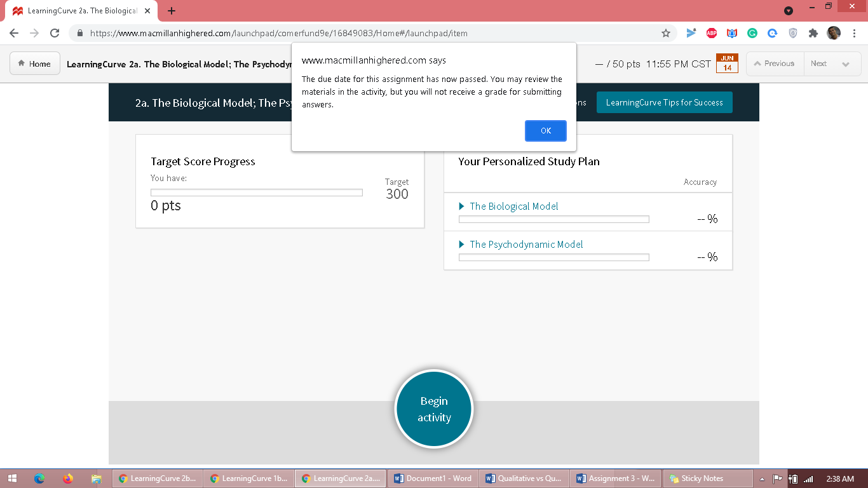Open LearningCurve Tips for Success

click(x=664, y=103)
